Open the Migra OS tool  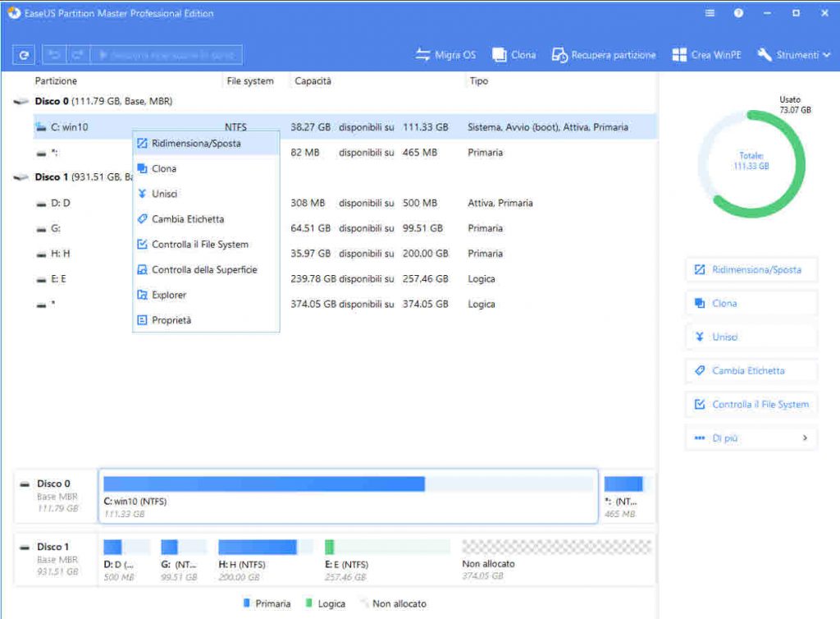[x=445, y=55]
